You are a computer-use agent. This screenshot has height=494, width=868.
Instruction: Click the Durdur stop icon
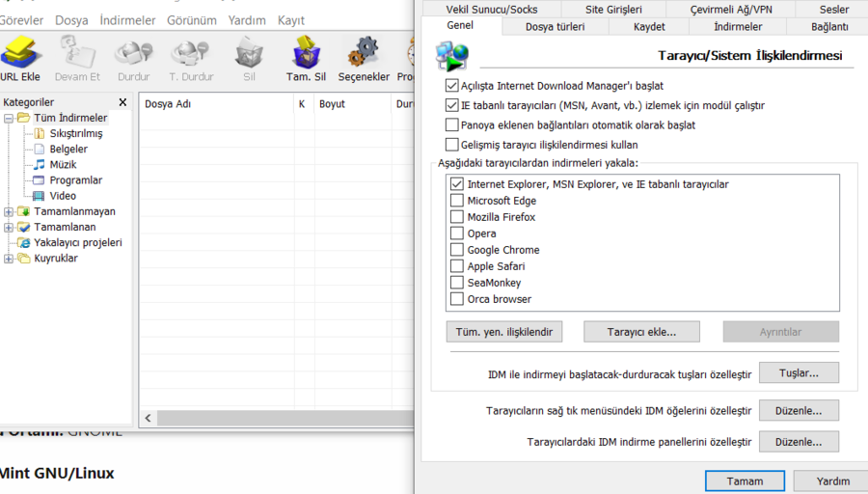coord(133,52)
